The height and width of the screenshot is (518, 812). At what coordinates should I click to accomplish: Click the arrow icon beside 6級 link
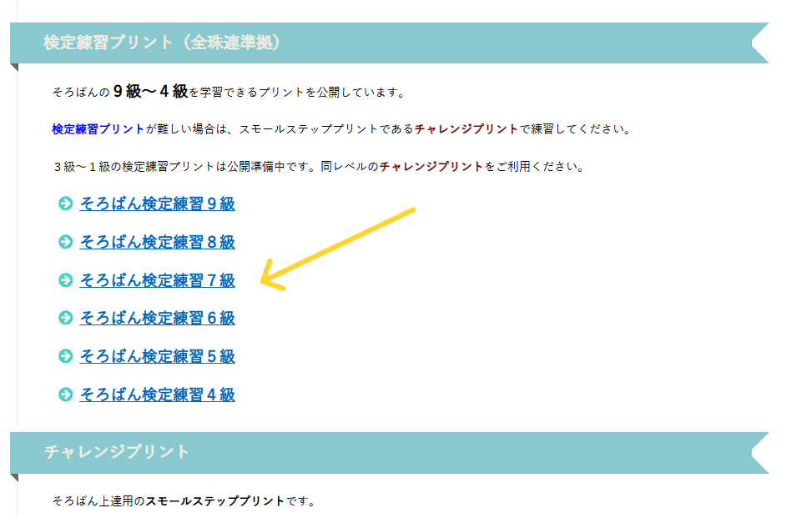66,317
